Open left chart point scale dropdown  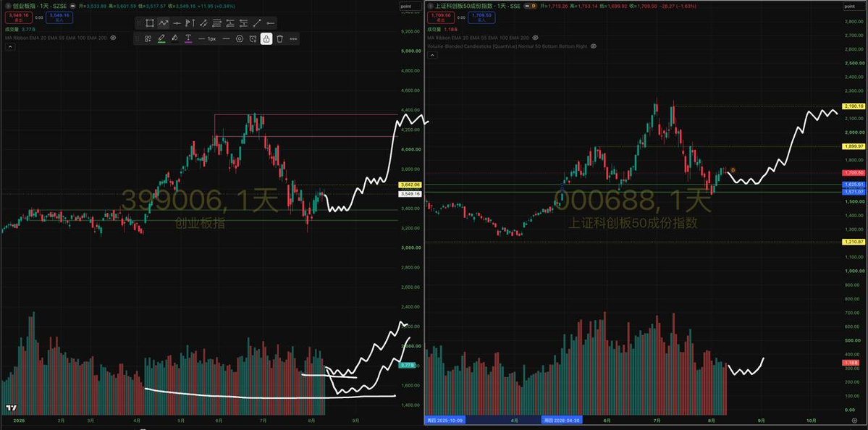409,6
